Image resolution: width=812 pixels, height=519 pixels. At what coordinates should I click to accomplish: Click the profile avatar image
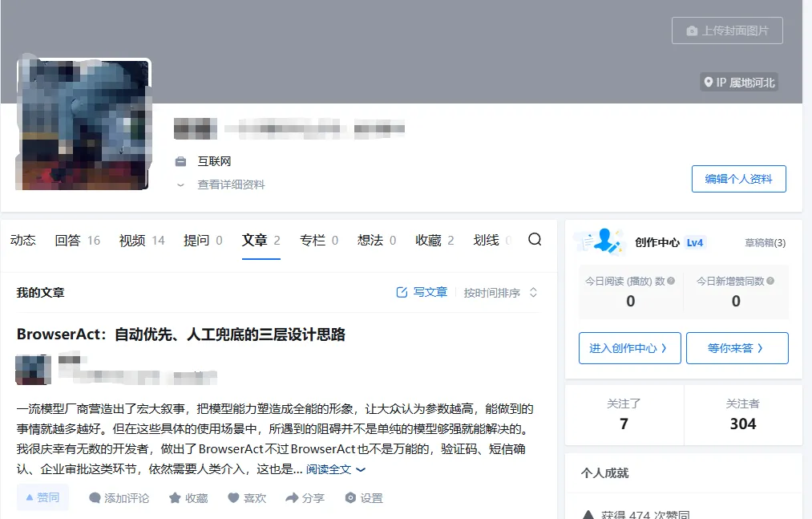[x=83, y=124]
